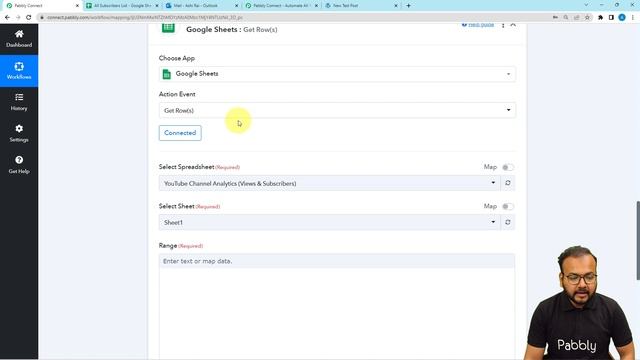The width and height of the screenshot is (640, 360).
Task: Go back in the browser
Action: tap(7, 18)
